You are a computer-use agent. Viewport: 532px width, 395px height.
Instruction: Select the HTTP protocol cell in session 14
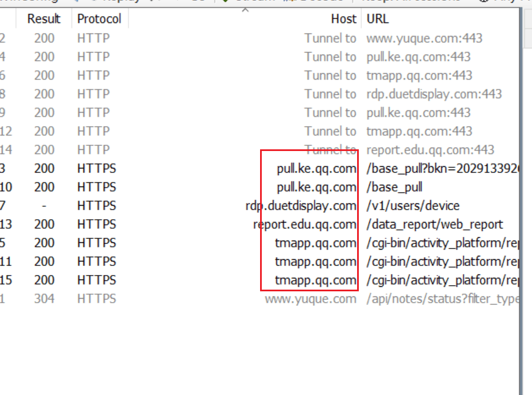(x=93, y=150)
